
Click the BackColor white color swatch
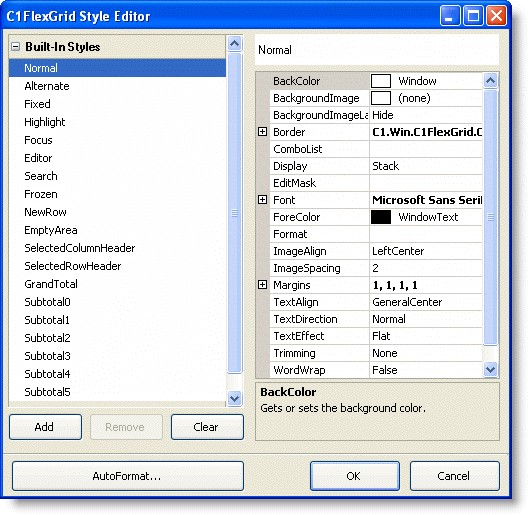pyautogui.click(x=381, y=81)
